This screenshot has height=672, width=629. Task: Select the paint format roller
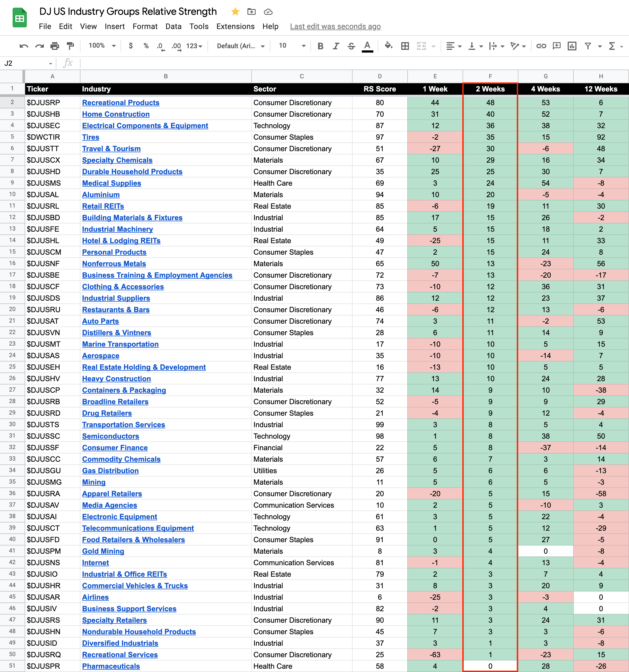(70, 46)
